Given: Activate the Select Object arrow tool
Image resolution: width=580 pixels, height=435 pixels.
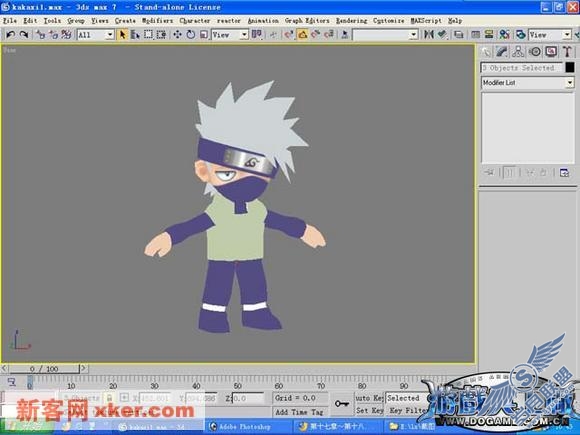Looking at the screenshot, I should click(x=122, y=35).
